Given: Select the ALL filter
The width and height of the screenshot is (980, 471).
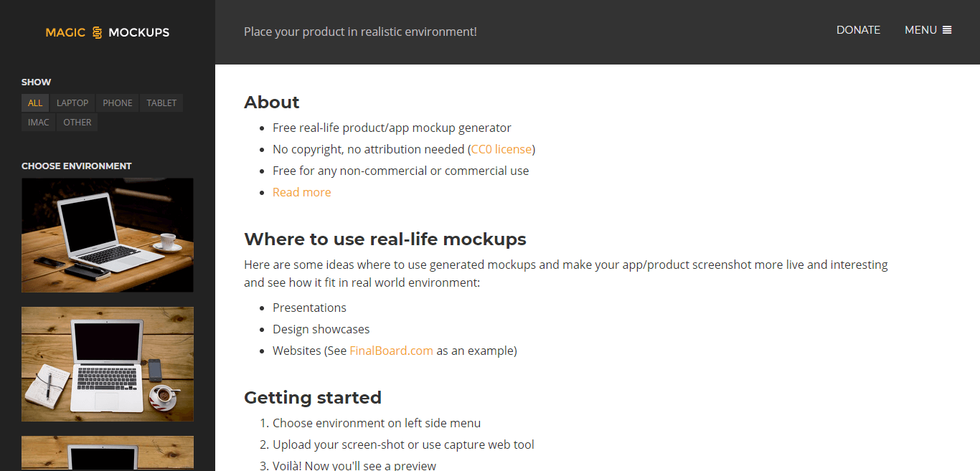Looking at the screenshot, I should [35, 103].
